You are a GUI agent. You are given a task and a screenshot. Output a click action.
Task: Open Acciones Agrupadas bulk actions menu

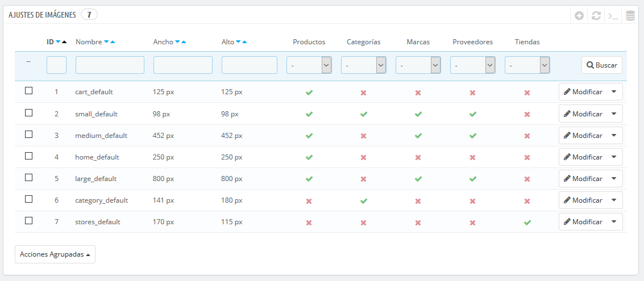point(55,254)
